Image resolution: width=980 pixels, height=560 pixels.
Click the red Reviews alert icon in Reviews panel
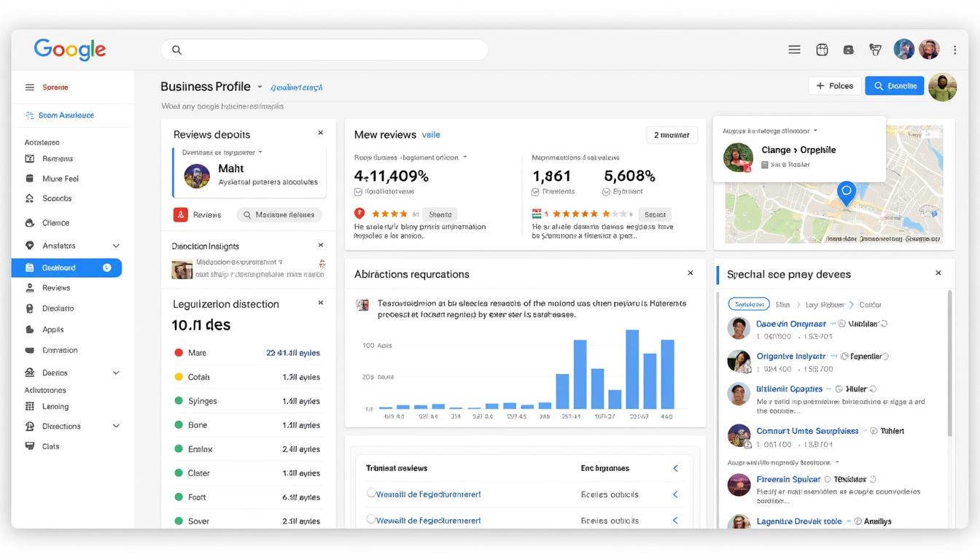[x=181, y=214]
